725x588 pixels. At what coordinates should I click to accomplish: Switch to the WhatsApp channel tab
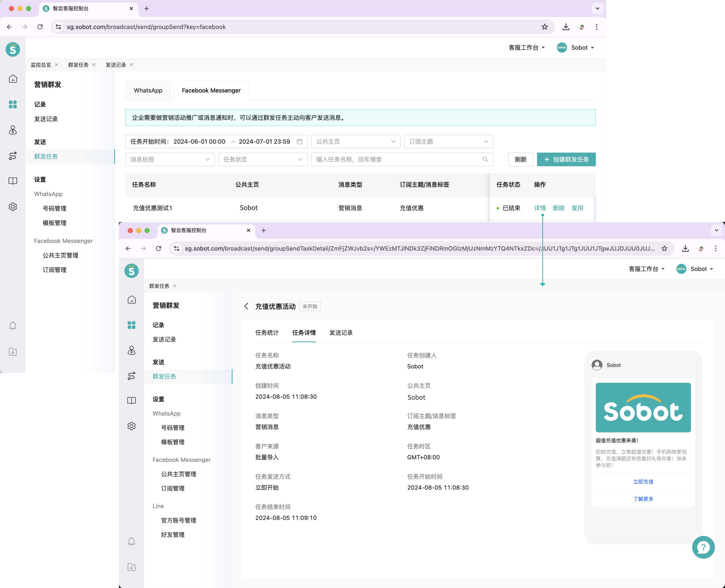coord(148,90)
